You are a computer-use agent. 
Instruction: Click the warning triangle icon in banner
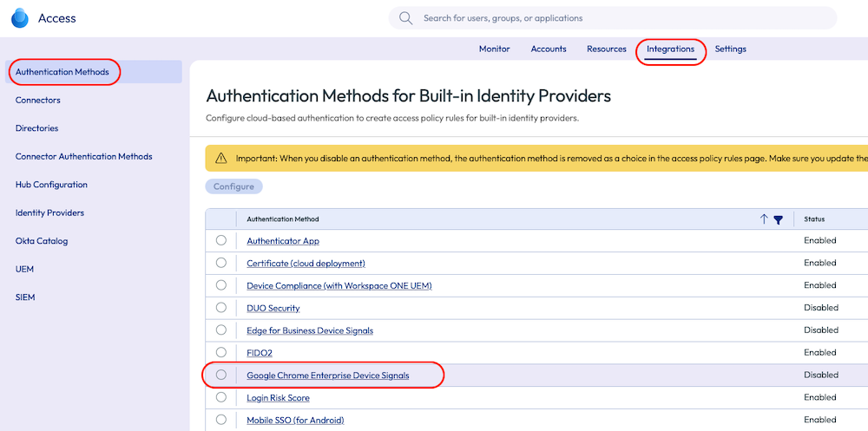(x=220, y=159)
